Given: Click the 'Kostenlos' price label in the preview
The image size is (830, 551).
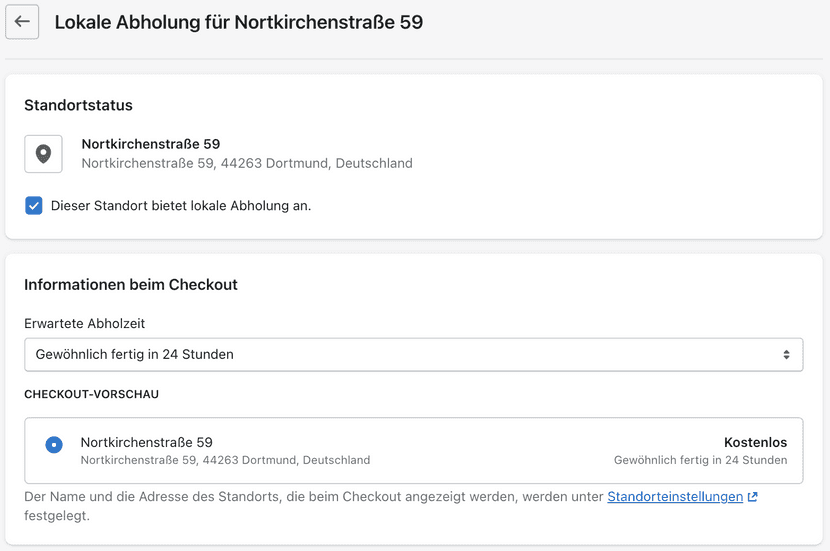Looking at the screenshot, I should [x=755, y=442].
